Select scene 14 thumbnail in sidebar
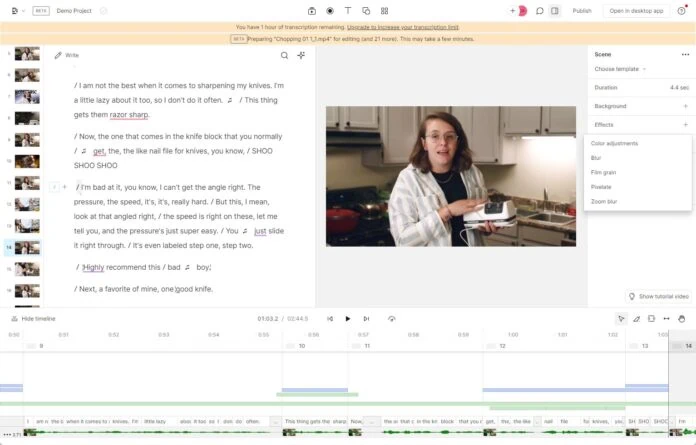 [27, 248]
